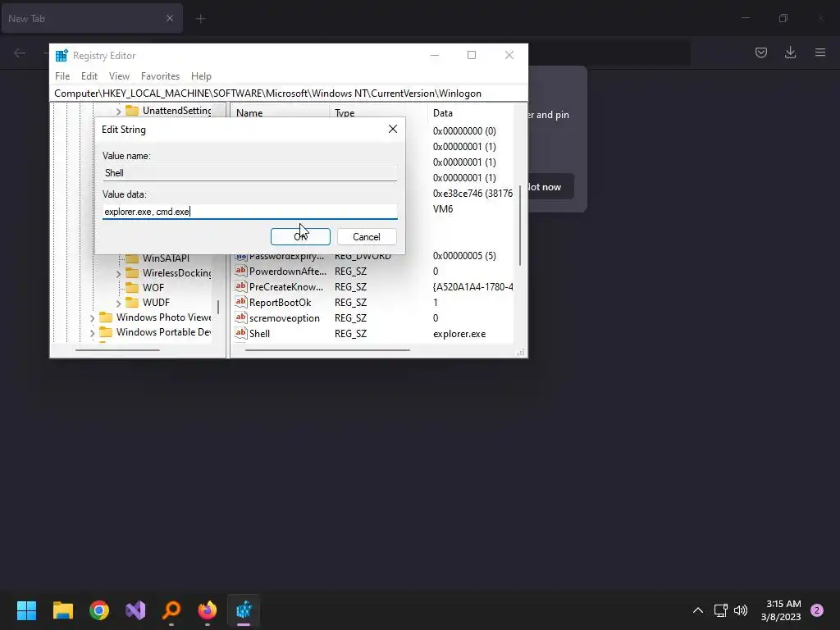Close the Edit String dialog with the X
The width and height of the screenshot is (840, 630).
pyautogui.click(x=393, y=129)
